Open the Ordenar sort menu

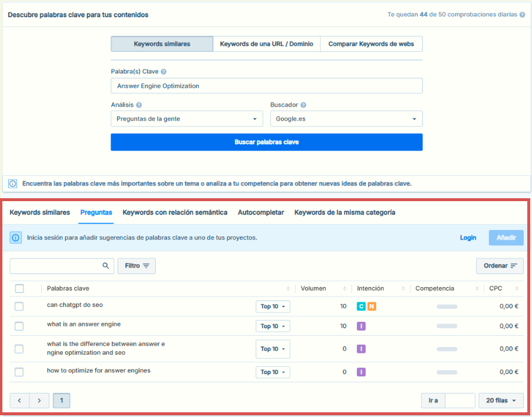(500, 265)
